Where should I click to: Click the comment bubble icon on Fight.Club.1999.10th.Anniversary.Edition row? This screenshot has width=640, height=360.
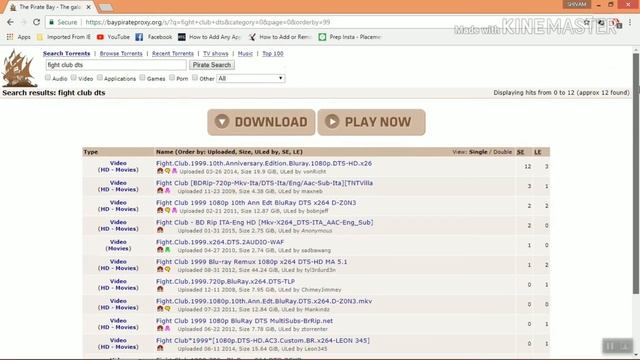167,171
